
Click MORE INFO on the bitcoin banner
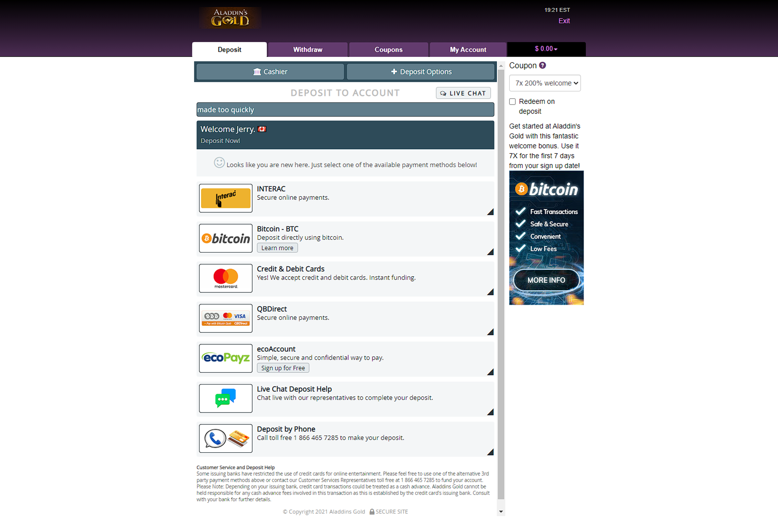coord(546,280)
